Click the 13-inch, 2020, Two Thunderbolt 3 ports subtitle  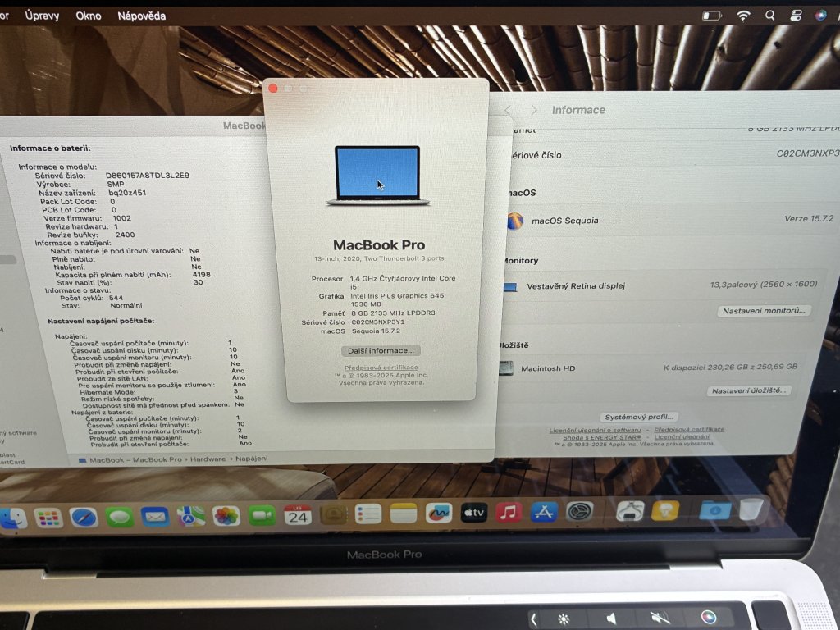click(x=379, y=258)
